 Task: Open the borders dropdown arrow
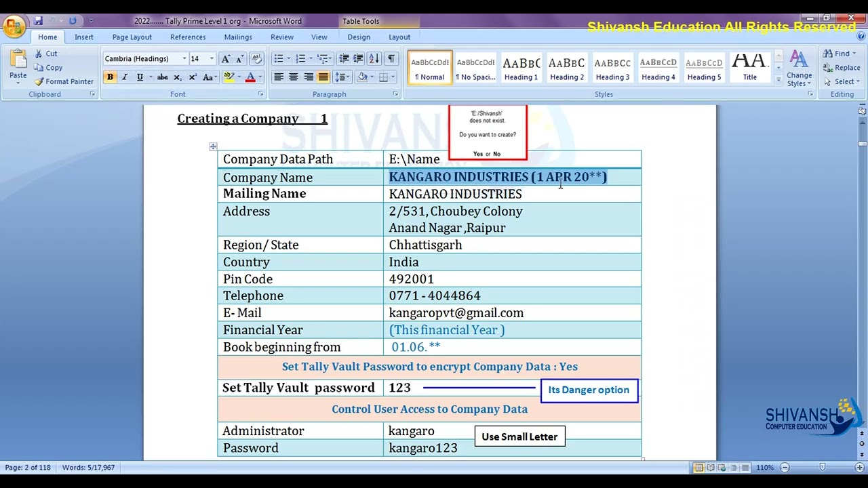coord(393,77)
